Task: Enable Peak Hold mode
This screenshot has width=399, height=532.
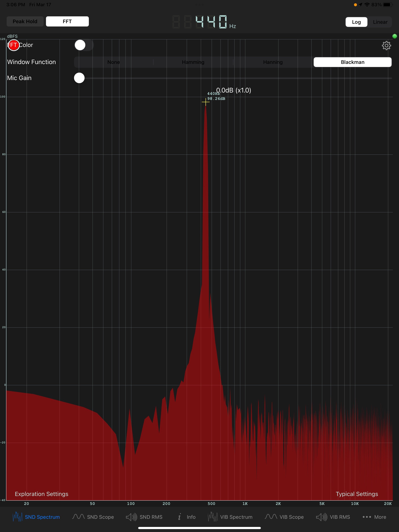Action: pos(25,21)
